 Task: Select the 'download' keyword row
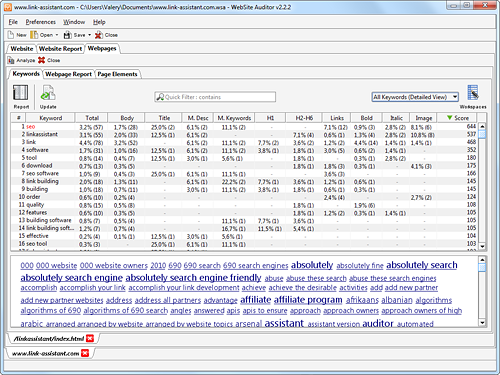pos(244,166)
